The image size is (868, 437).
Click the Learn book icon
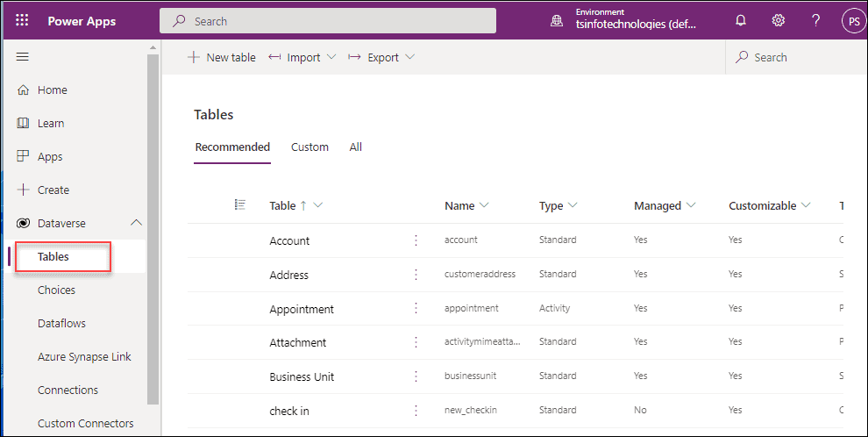(x=24, y=123)
